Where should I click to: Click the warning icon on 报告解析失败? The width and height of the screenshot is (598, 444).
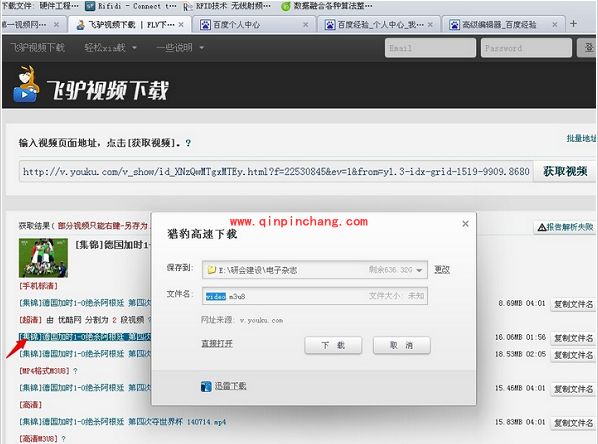coord(542,227)
